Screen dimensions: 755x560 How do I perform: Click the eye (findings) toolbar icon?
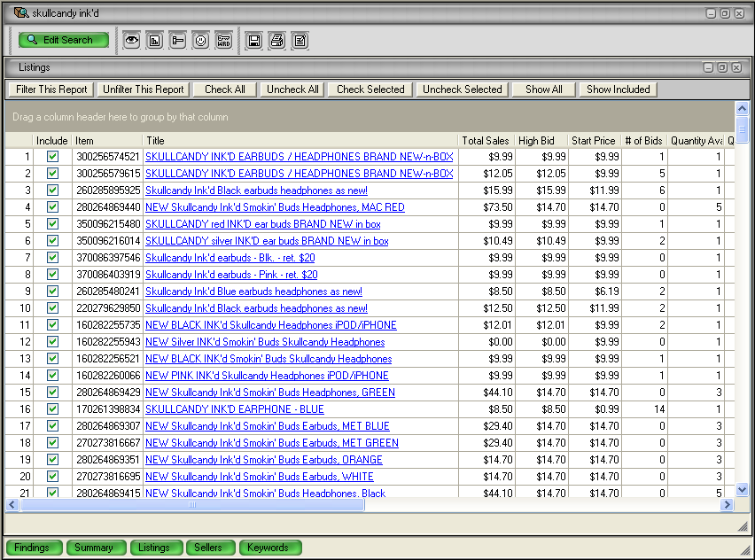[x=131, y=41]
